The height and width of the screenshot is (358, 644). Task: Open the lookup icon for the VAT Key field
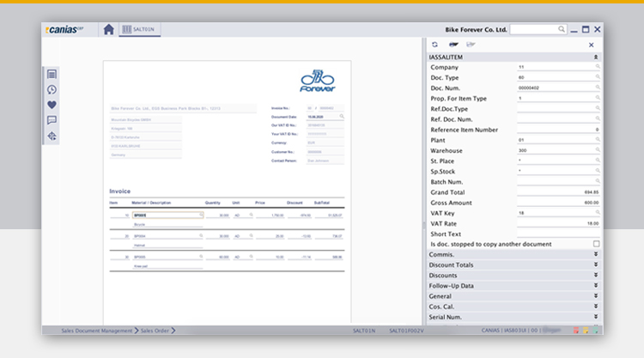point(598,212)
